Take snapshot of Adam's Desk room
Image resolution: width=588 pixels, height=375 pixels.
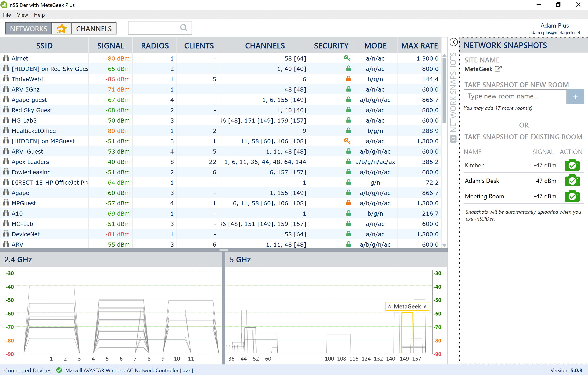coord(572,181)
